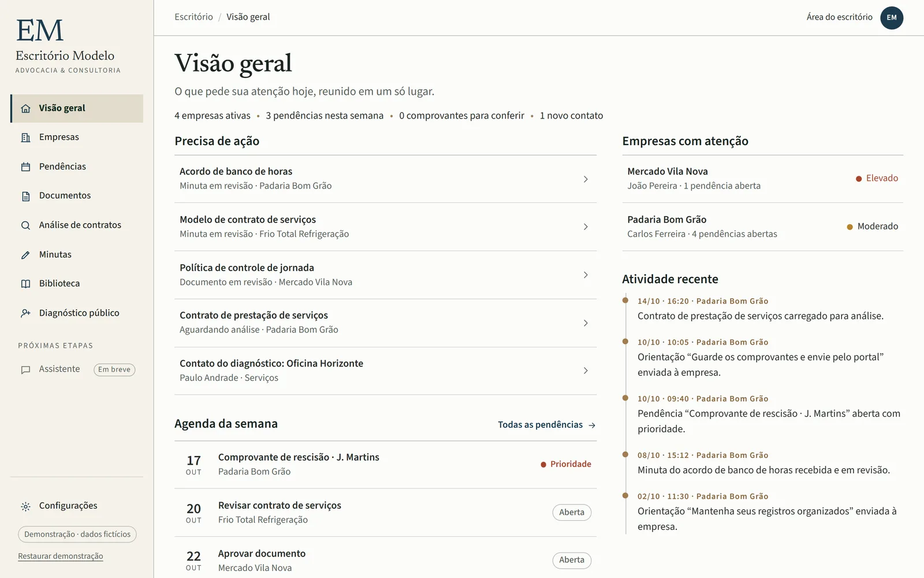This screenshot has width=924, height=578.
Task: Click the Em breve badge
Action: click(114, 370)
